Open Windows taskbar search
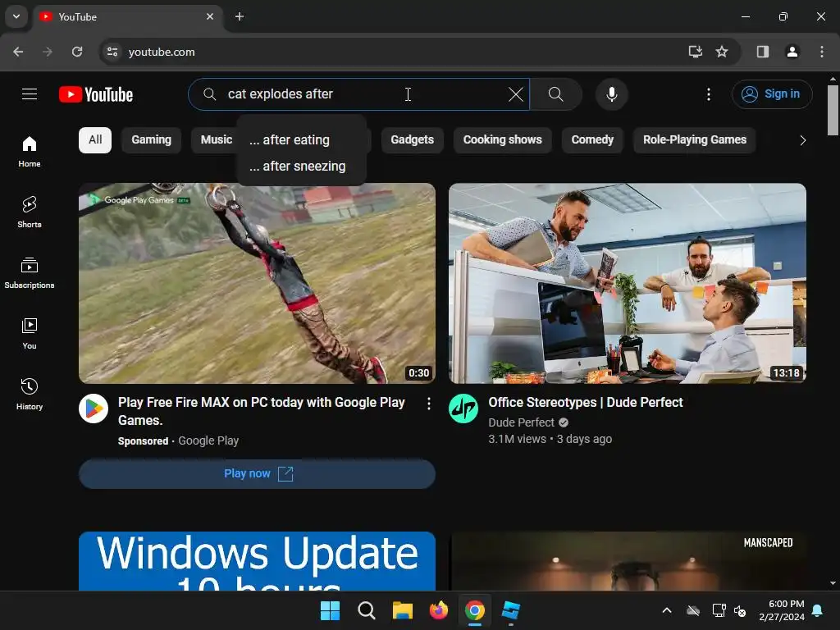This screenshot has height=630, width=840. pos(367,610)
